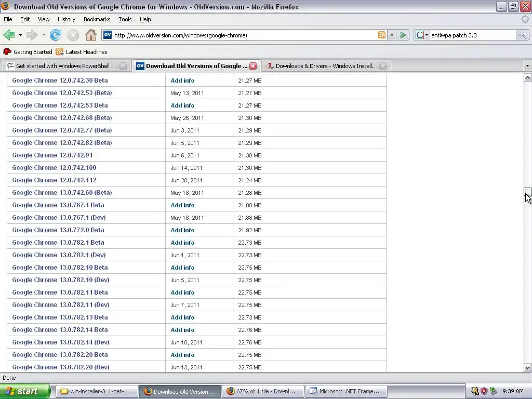Click the search magnifier button

(x=523, y=35)
